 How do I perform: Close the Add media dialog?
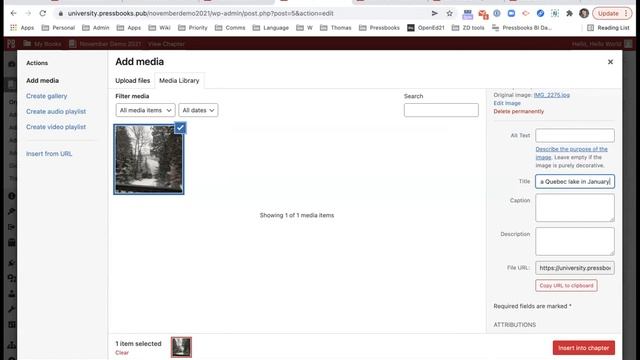pos(610,62)
